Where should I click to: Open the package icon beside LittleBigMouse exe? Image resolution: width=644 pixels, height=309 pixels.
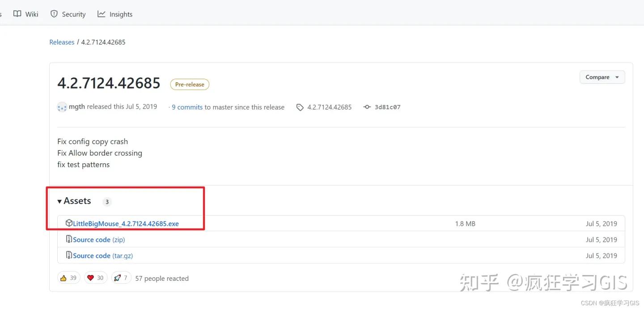tap(69, 223)
